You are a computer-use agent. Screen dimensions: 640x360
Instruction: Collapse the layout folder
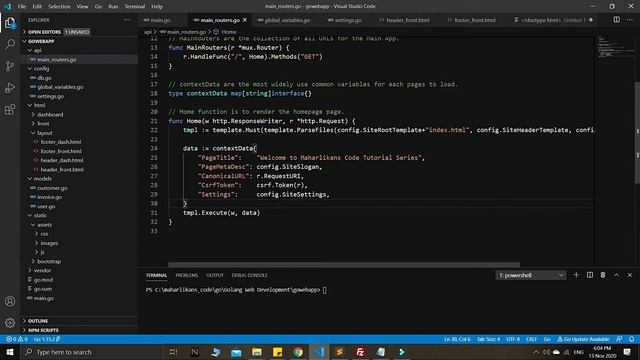pos(44,133)
